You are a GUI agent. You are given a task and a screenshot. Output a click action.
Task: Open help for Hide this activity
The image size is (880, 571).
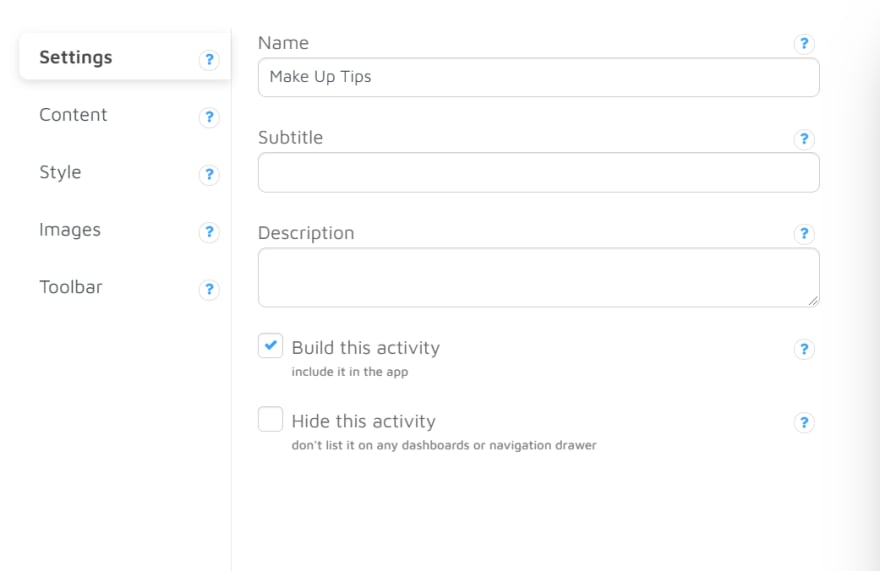pos(804,422)
